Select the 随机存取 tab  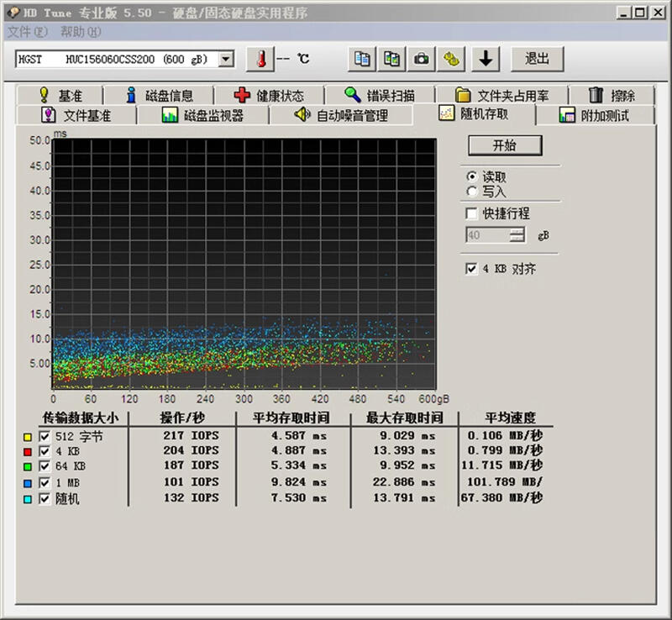coord(474,113)
